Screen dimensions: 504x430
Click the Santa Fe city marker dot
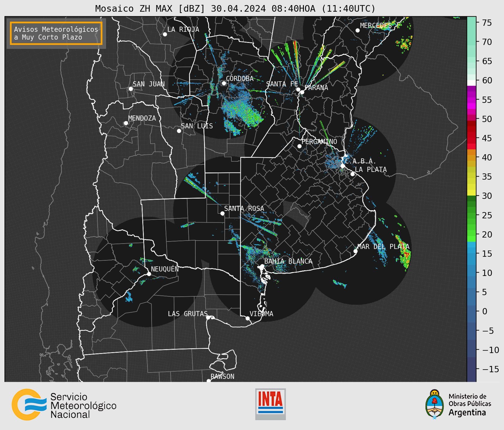coord(298,90)
